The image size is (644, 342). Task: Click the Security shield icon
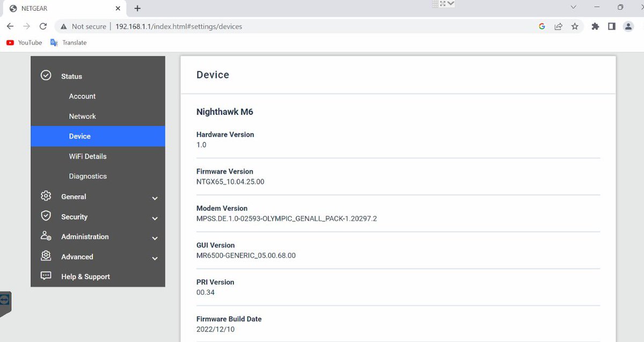[46, 216]
